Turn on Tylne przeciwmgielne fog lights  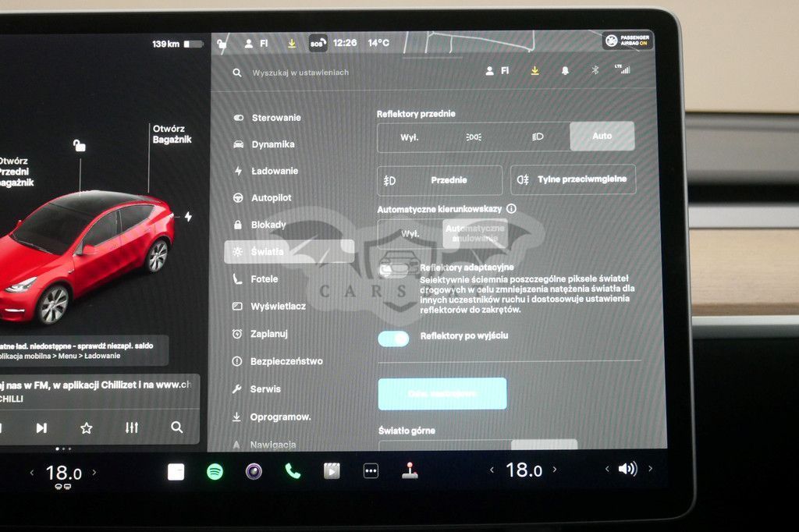[x=574, y=179]
